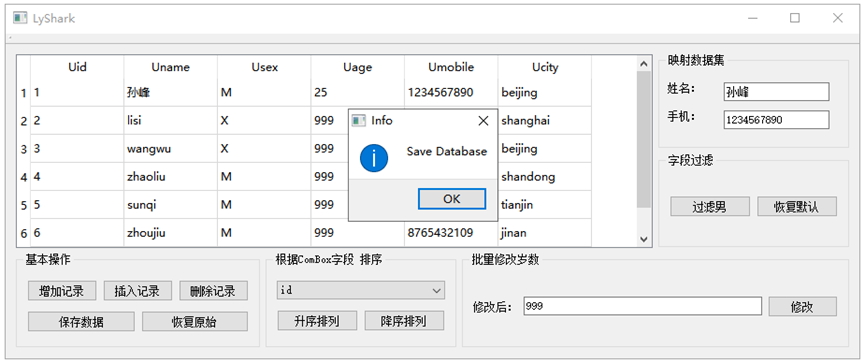The height and width of the screenshot is (364, 865).
Task: Click the 8765432109 mobile cell
Action: pyautogui.click(x=451, y=233)
